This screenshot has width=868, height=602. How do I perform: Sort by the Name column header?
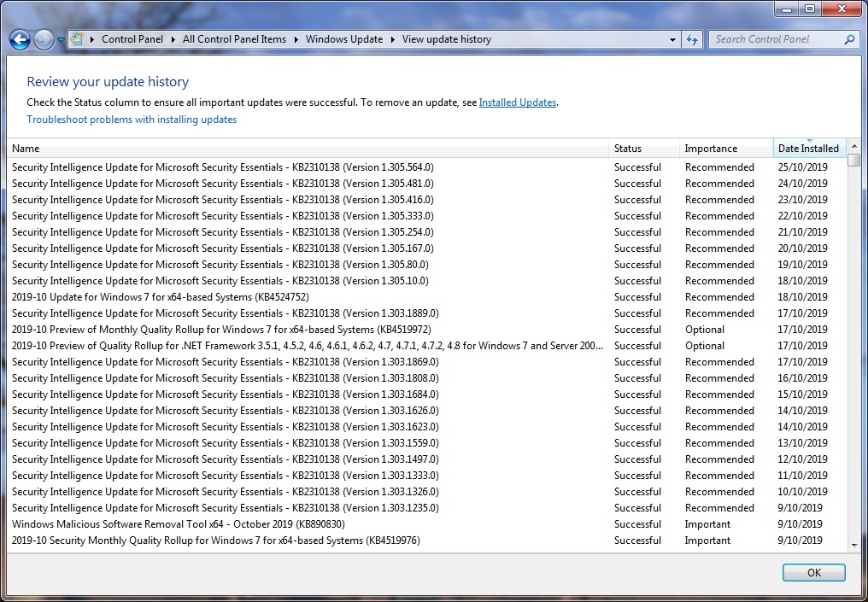(x=308, y=149)
